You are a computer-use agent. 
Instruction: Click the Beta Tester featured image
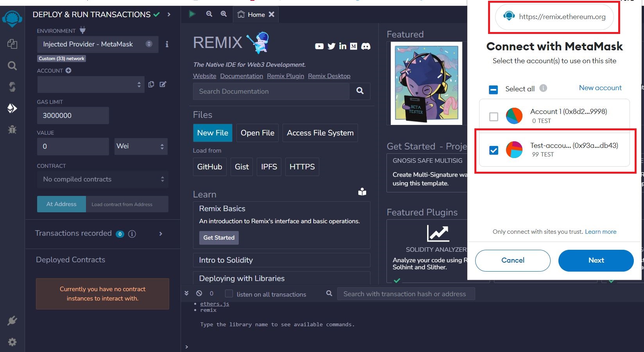pos(426,83)
